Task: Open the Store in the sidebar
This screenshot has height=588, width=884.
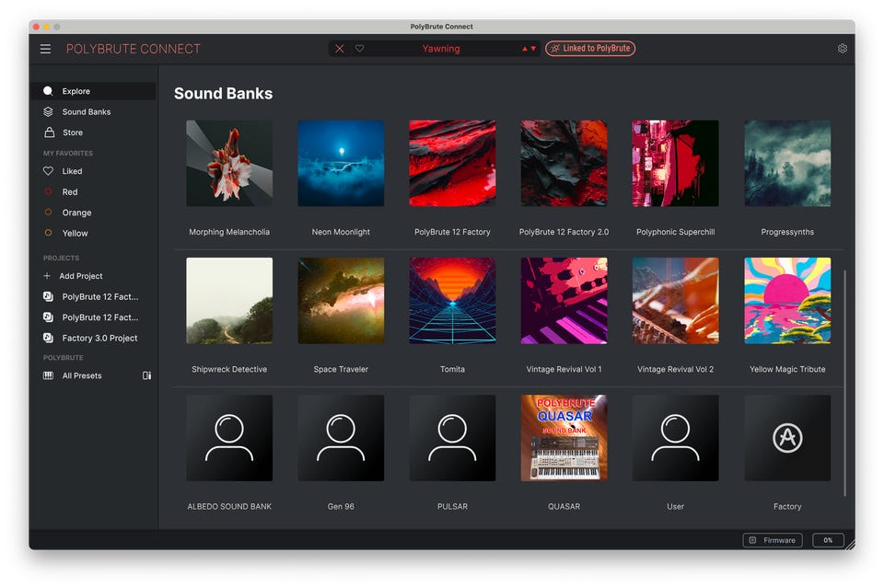Action: [93, 133]
